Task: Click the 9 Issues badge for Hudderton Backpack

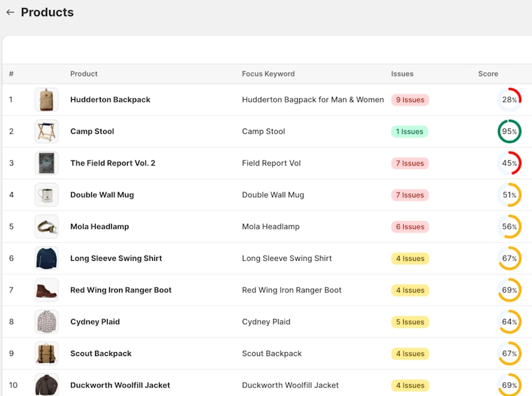Action: [x=410, y=100]
